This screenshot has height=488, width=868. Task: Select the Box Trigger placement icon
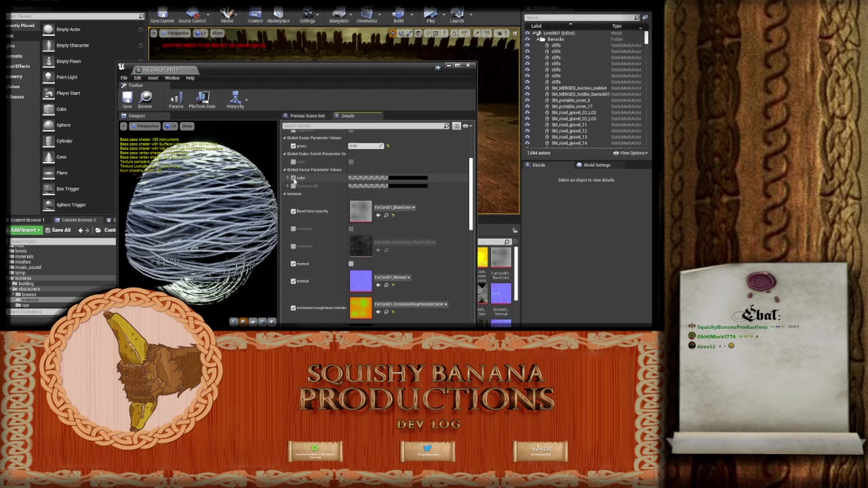[x=49, y=188]
